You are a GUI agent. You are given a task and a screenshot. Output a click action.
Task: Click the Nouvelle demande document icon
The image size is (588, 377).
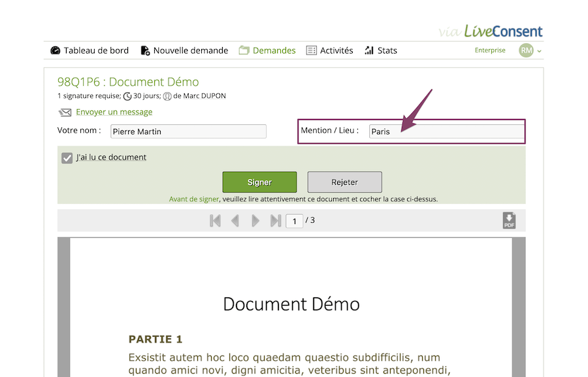click(x=145, y=50)
